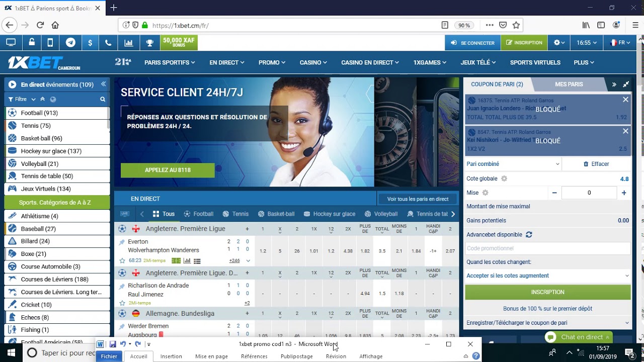Open Everton match statistics chart icon
The image size is (644, 362).
[187, 260]
